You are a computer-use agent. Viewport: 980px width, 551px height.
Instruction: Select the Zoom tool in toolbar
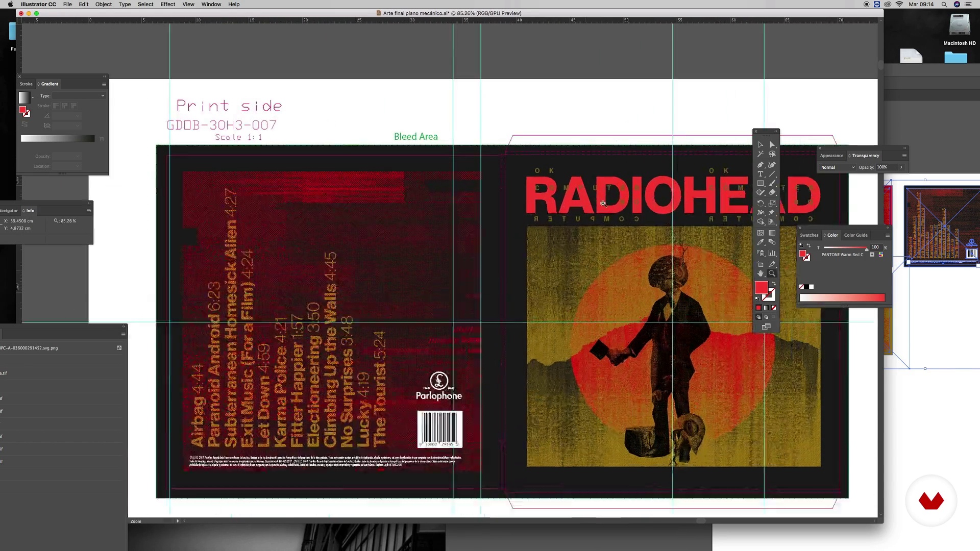point(772,273)
